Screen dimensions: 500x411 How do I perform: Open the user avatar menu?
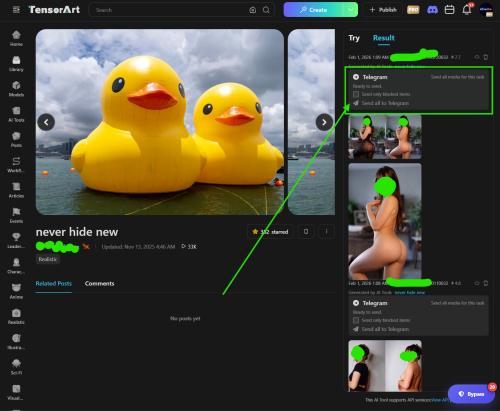click(486, 10)
